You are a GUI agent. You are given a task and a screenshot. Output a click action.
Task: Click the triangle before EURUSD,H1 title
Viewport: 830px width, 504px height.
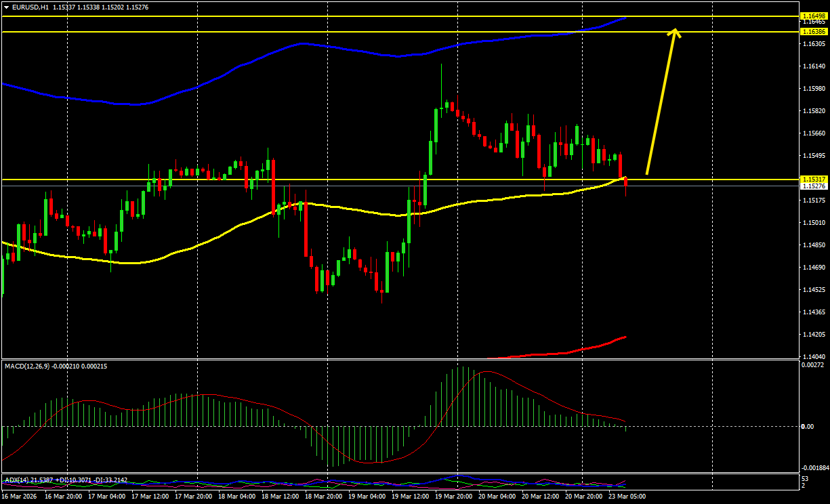(6, 7)
